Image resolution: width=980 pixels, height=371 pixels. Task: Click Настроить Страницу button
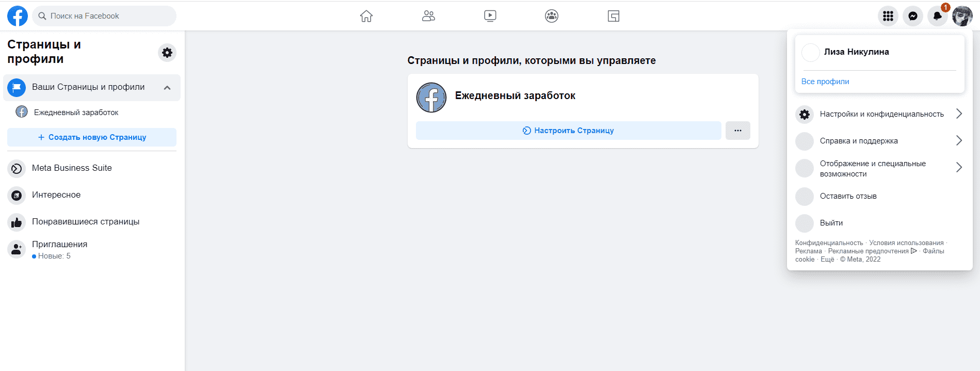click(568, 131)
